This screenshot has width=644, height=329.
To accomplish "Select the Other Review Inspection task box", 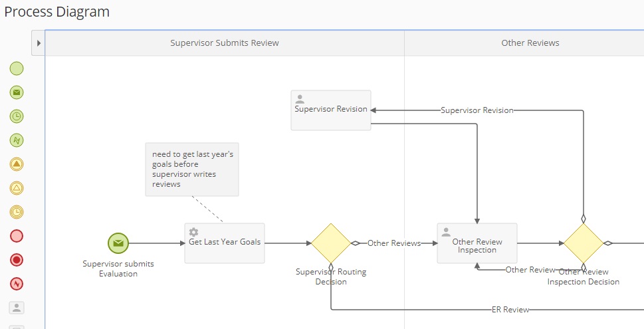I will tap(477, 243).
